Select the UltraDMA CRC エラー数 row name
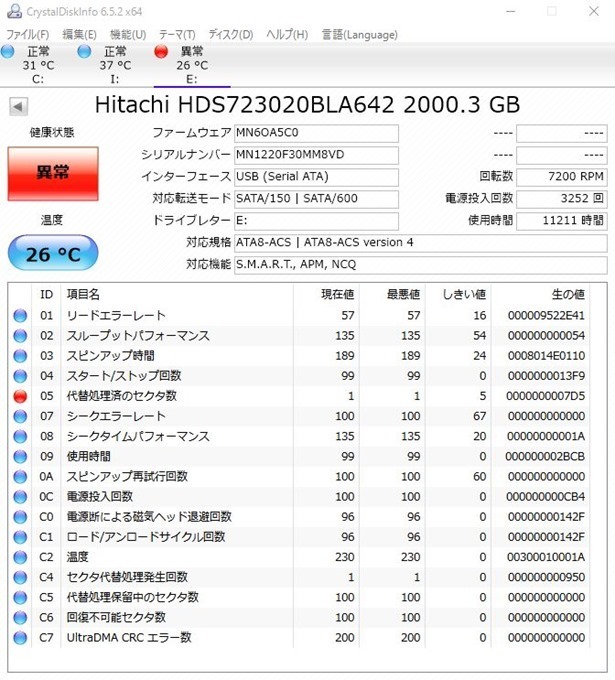 click(129, 638)
